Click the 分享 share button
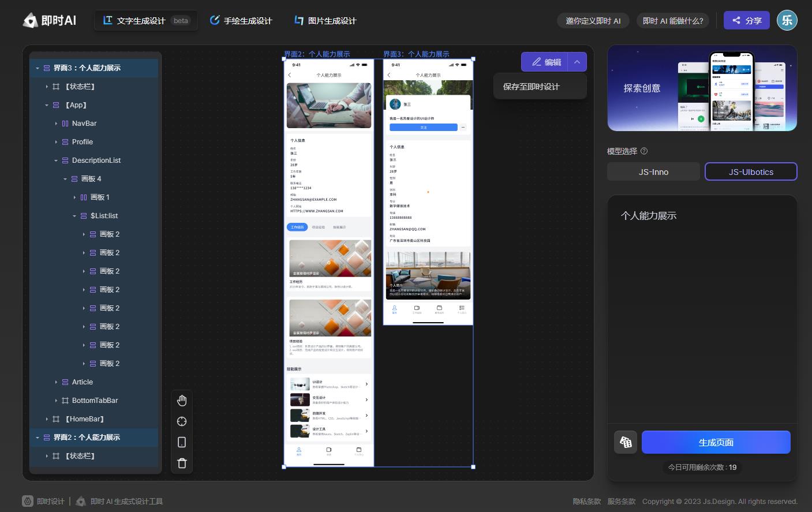 coord(747,20)
